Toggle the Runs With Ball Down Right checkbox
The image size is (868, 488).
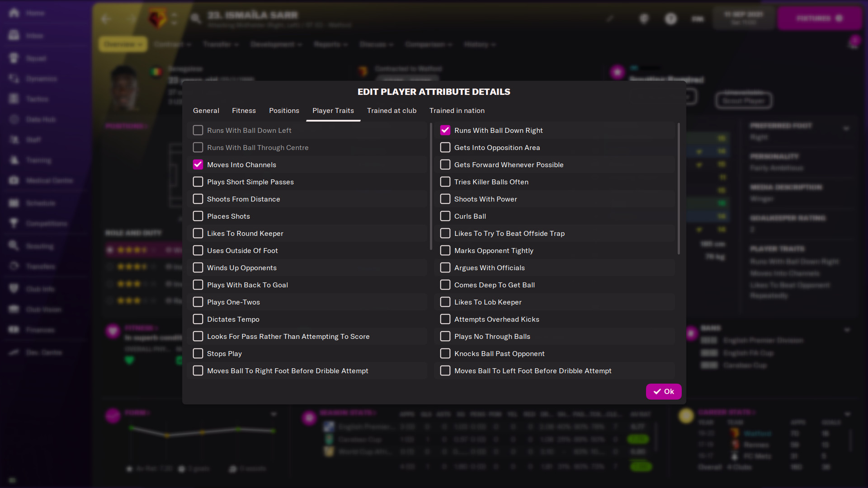[x=445, y=130]
